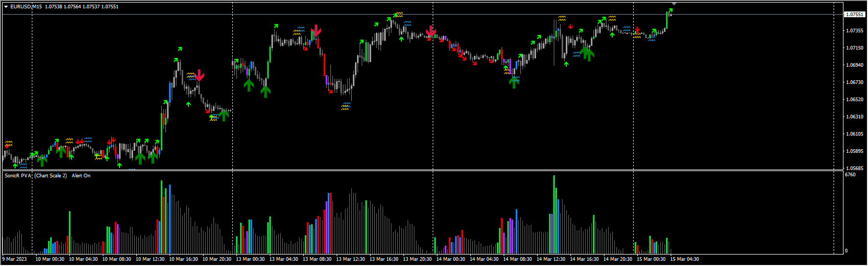Click the current price label 1.07551

pyautogui.click(x=854, y=15)
